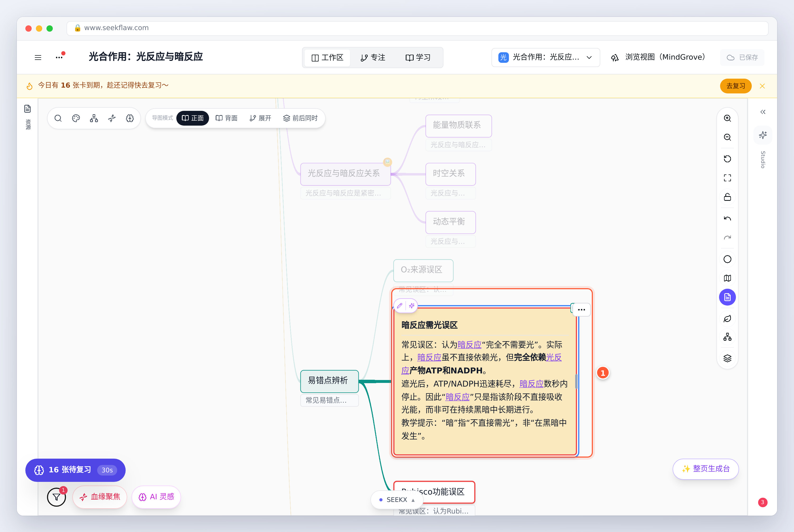This screenshot has width=794, height=532.
Task: Switch to the 工作区 tab
Action: pyautogui.click(x=327, y=58)
